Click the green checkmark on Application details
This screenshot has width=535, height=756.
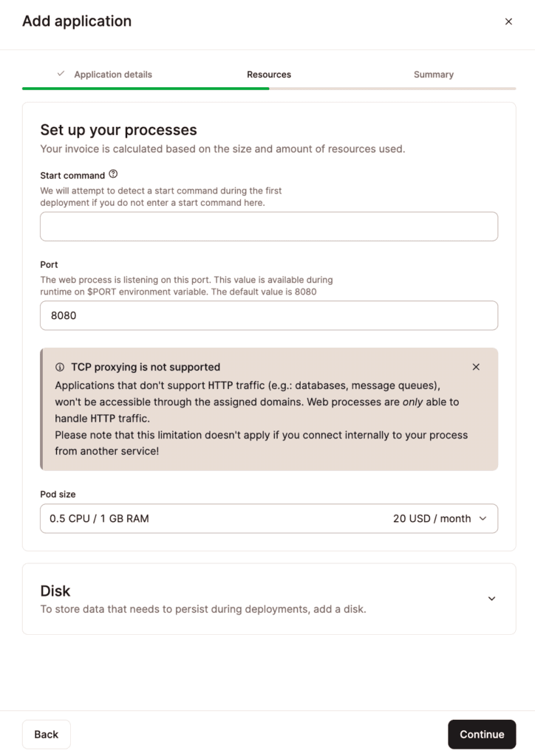(61, 75)
